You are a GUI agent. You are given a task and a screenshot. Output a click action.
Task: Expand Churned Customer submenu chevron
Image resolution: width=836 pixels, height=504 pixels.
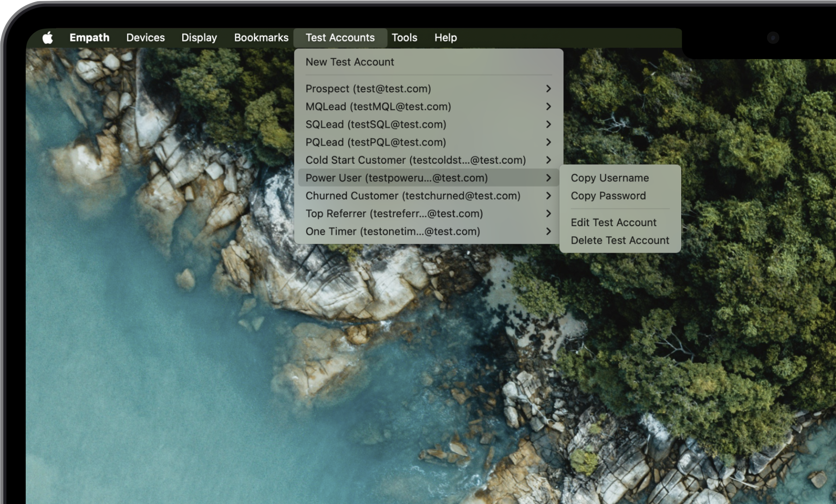point(548,196)
